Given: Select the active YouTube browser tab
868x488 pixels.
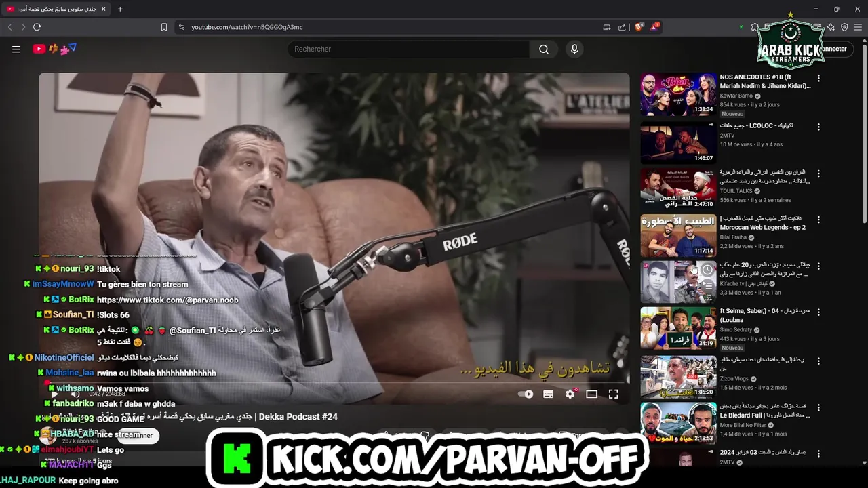Looking at the screenshot, I should (x=56, y=9).
